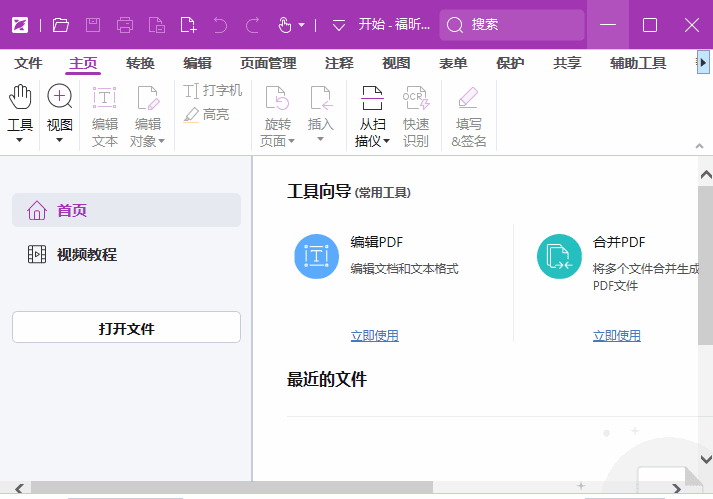Open the 表单 tab
The height and width of the screenshot is (499, 713).
[x=453, y=63]
